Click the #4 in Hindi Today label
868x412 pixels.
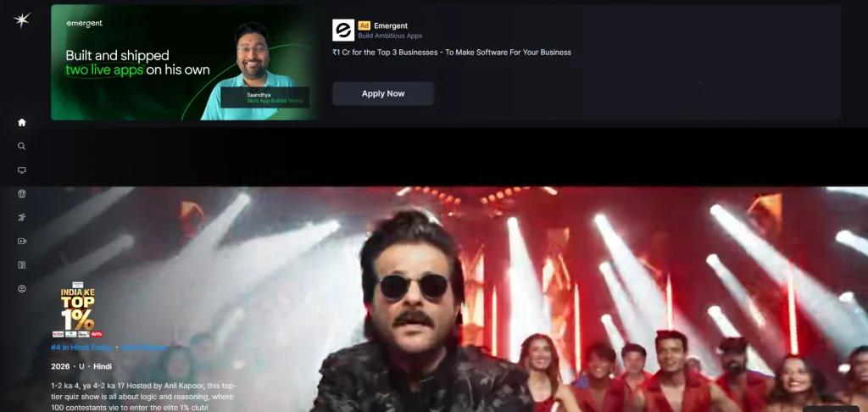(x=81, y=348)
